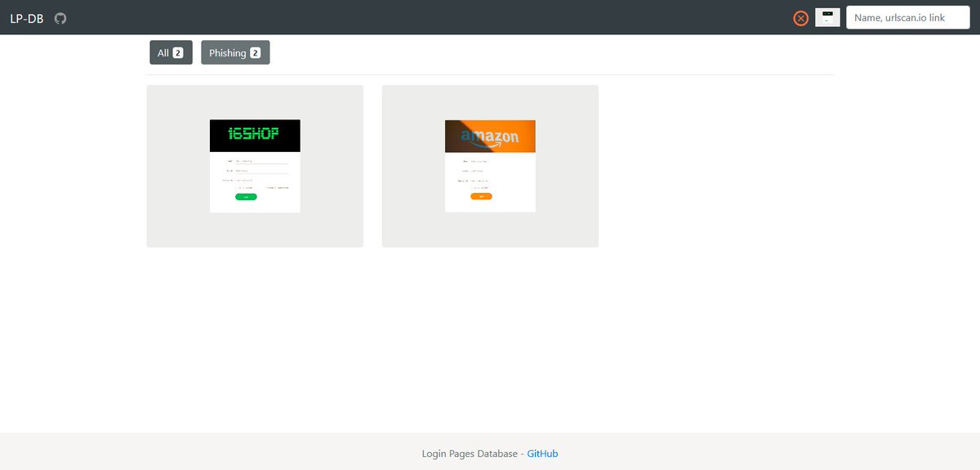Open the 16SHOP login page card
Screen dimensions: 980x470
[x=255, y=166]
